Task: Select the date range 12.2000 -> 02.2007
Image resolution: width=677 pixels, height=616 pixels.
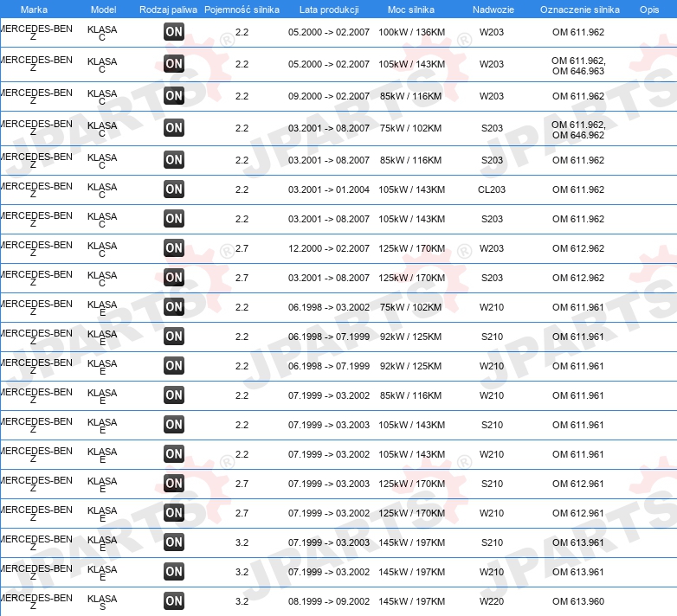Action: (x=329, y=248)
